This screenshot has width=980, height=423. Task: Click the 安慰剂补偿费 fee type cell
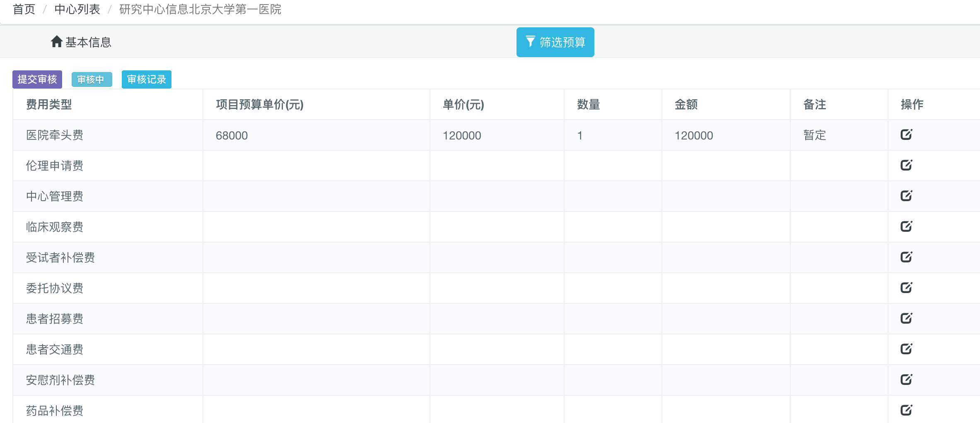coord(108,380)
